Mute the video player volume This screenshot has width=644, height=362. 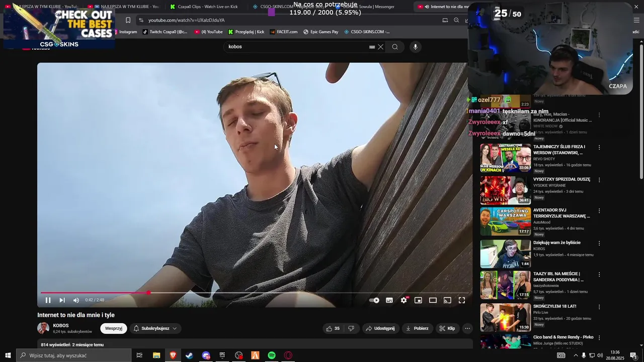[76, 300]
